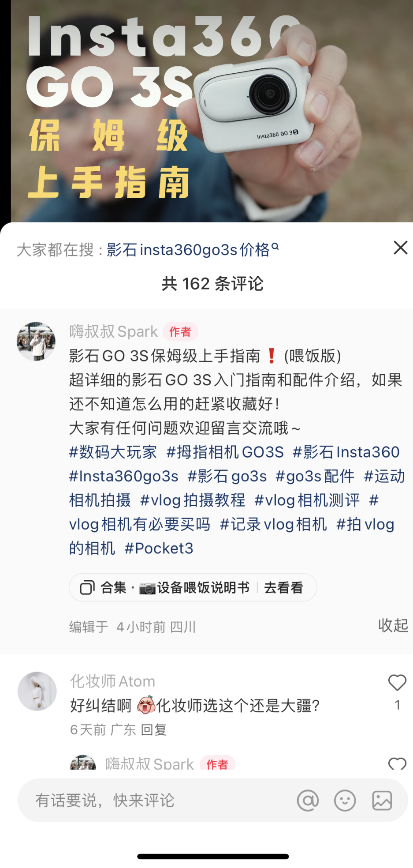The height and width of the screenshot is (868, 413).
Task: Tap the @ mention icon
Action: pyautogui.click(x=308, y=800)
